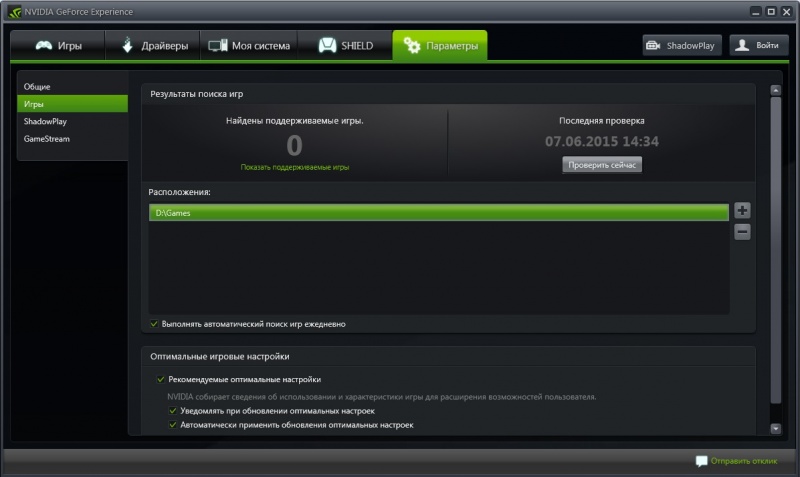Screen dimensions: 800x477
Task: Click the Проверить сейчас button
Action: point(602,165)
